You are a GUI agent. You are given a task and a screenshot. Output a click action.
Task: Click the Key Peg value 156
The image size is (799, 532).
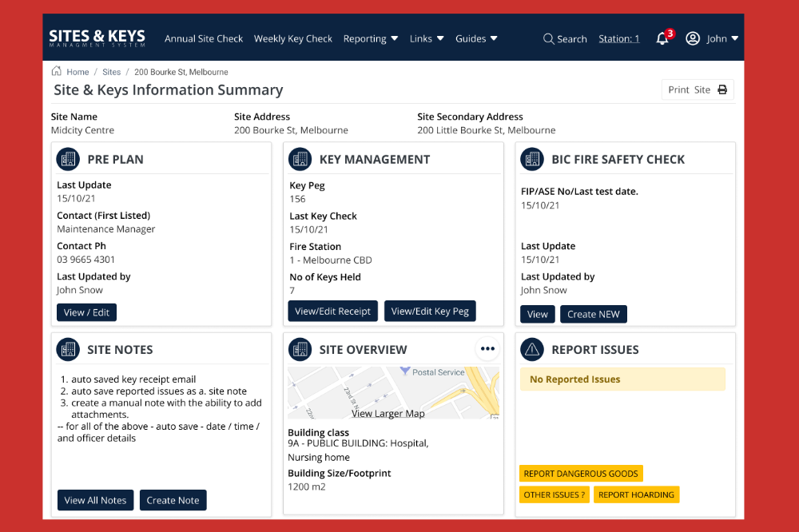[x=297, y=199]
